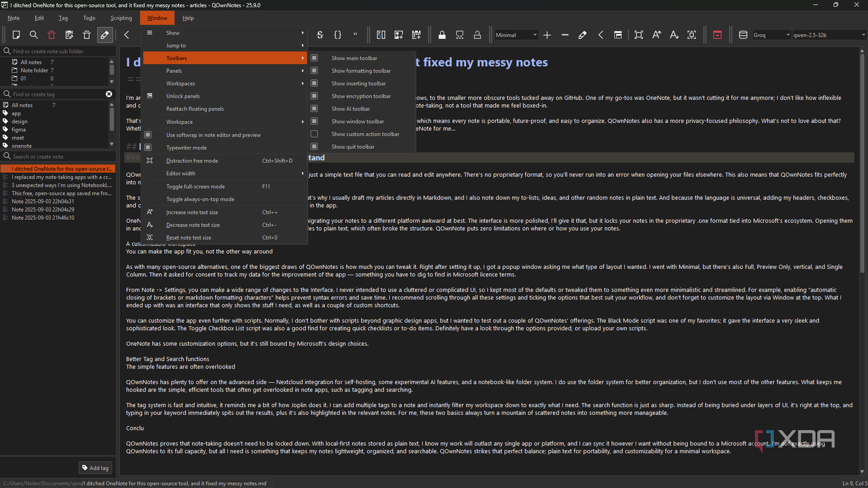Toggle Show main toolbar checkbox
Viewport: 868px width, 488px height.
(x=314, y=58)
